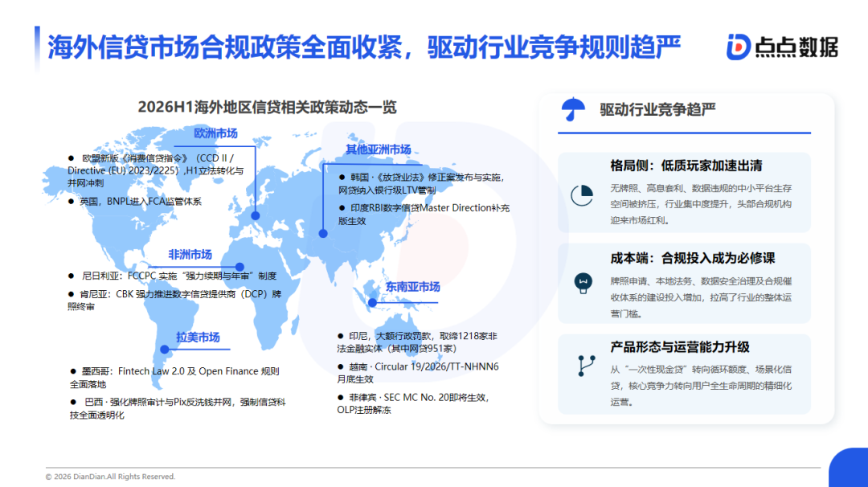Click the 印尼，大额行政罚款 bullet

(417, 342)
